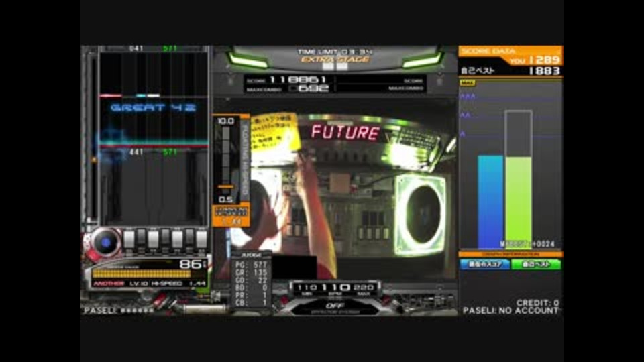Click the yellow MAX grade marker
This screenshot has width=644, height=362.
point(468,83)
